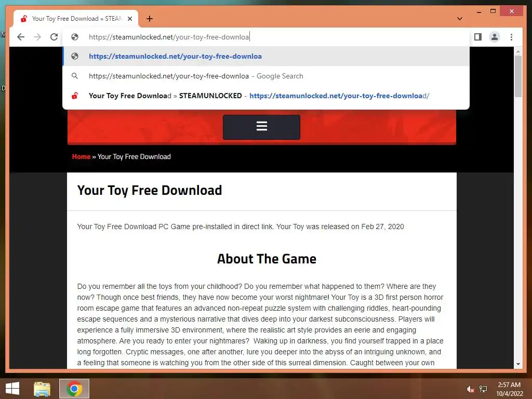Open the taskbar clock showing 2:57 AM
Viewport: 532px width, 399px height.
tap(510, 389)
